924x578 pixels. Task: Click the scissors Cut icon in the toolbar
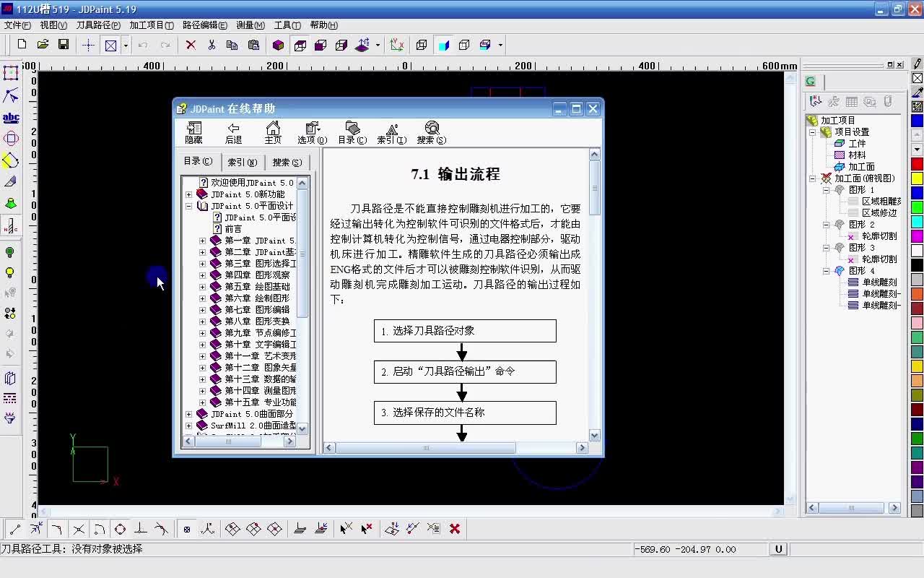click(x=212, y=45)
